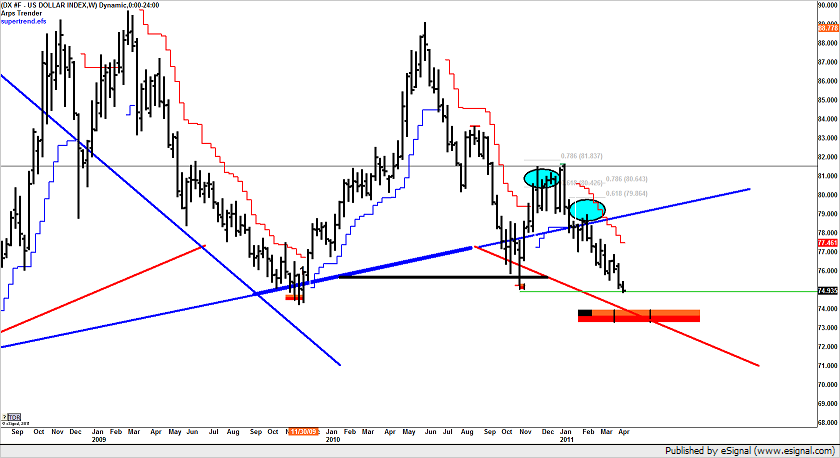Click the 2009 year label on time axis
The width and height of the screenshot is (840, 458).
98,438
